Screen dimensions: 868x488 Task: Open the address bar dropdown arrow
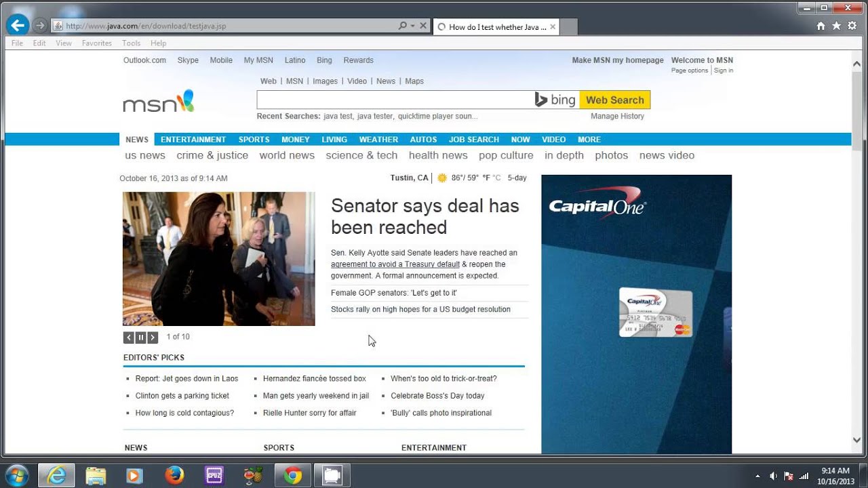point(412,26)
